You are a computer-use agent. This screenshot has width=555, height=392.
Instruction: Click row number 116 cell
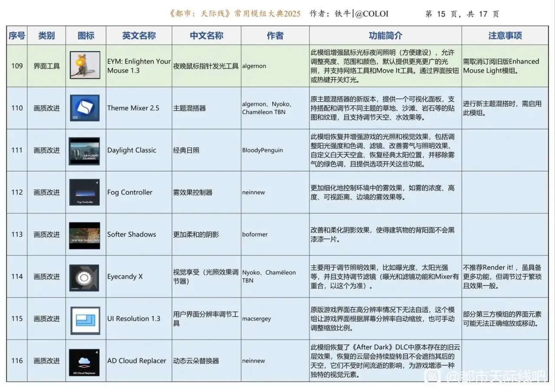[x=17, y=361]
